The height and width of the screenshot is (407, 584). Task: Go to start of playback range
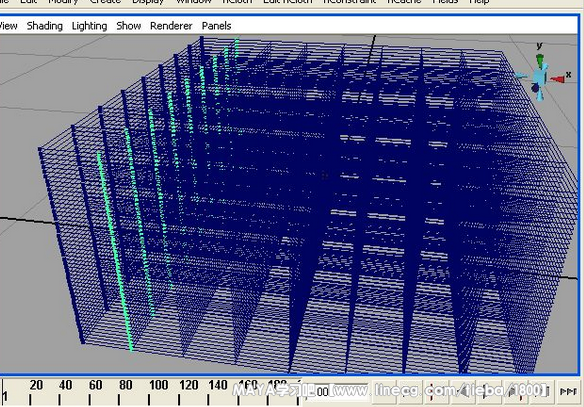384,391
